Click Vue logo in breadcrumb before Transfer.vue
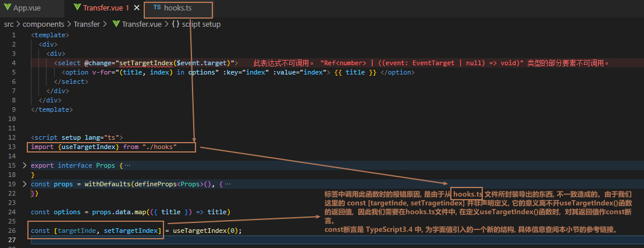644x248 pixels. pyautogui.click(x=116, y=24)
